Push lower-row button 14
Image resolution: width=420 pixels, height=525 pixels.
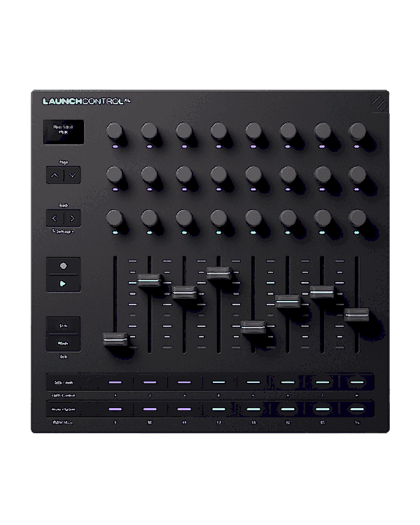point(288,409)
